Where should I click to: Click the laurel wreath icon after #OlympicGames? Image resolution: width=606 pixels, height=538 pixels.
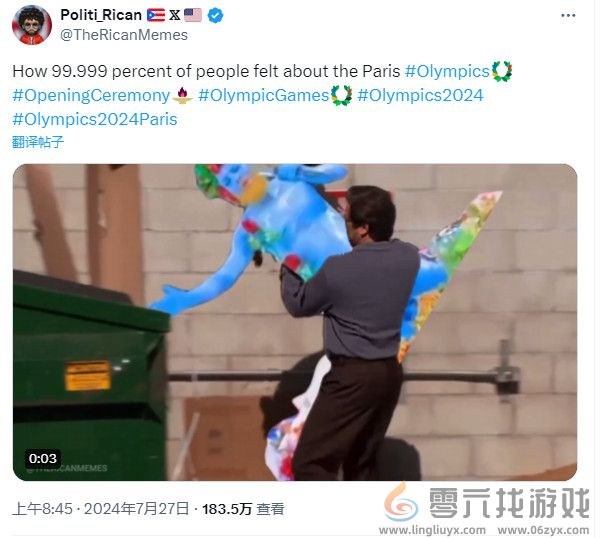342,95
